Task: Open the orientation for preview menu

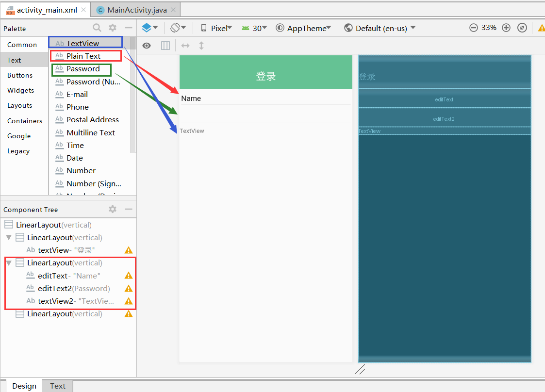Action: [x=178, y=28]
